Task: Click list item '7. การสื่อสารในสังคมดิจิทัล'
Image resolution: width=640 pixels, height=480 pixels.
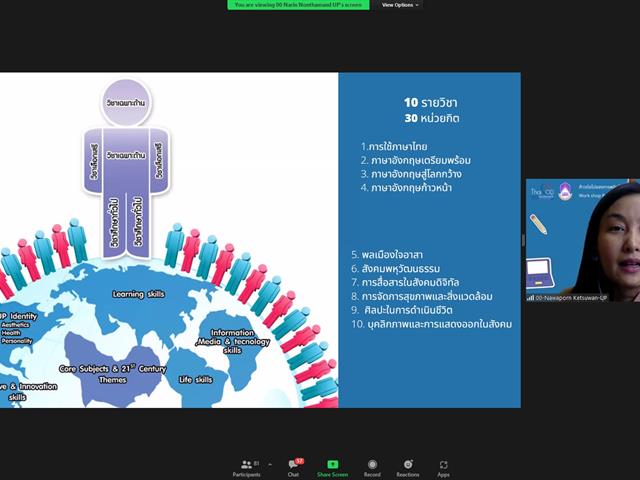Action: pos(405,282)
